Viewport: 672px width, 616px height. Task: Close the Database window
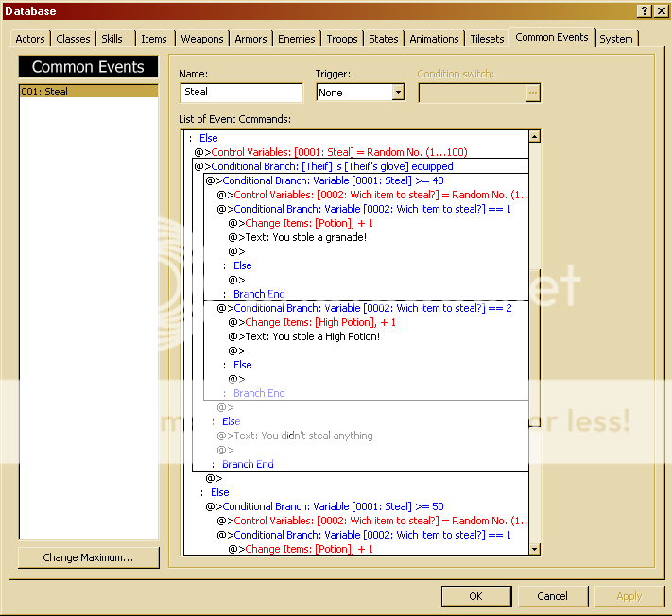pyautogui.click(x=660, y=10)
